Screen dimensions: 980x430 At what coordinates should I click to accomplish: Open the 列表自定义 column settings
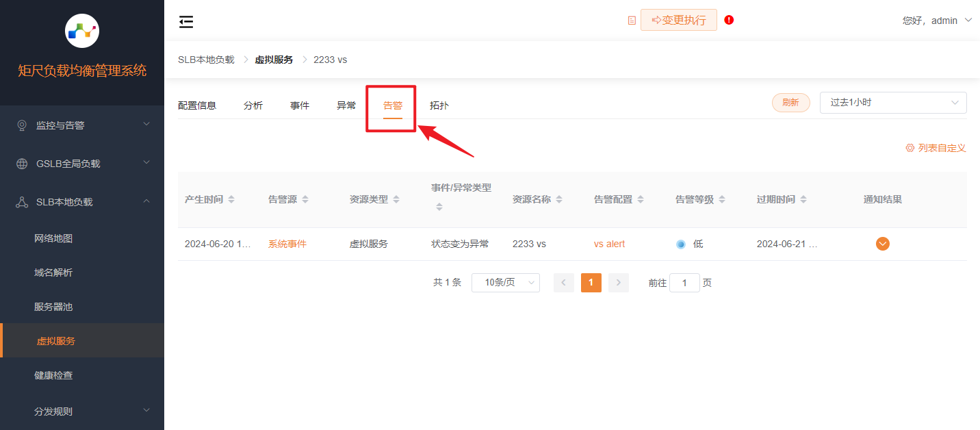coord(936,148)
